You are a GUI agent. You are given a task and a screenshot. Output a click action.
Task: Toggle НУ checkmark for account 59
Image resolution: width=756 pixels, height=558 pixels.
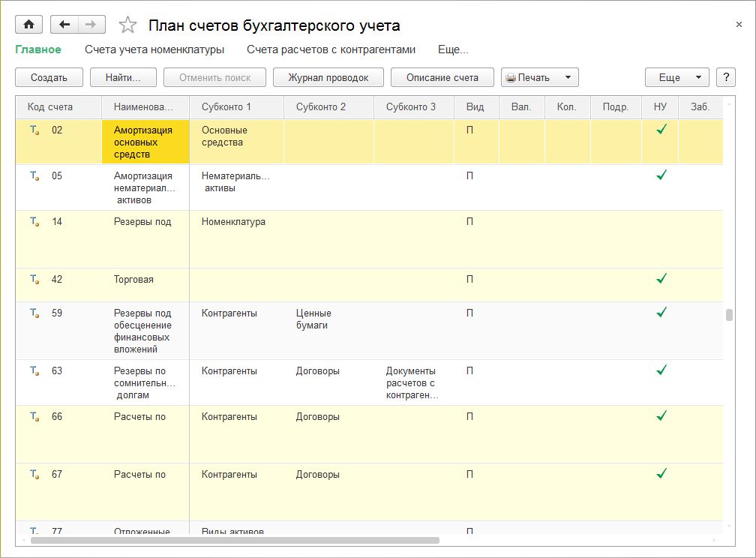[661, 313]
